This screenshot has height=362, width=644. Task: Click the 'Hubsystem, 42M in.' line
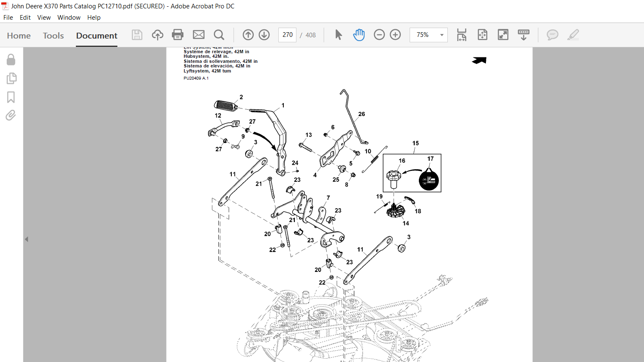click(x=206, y=56)
